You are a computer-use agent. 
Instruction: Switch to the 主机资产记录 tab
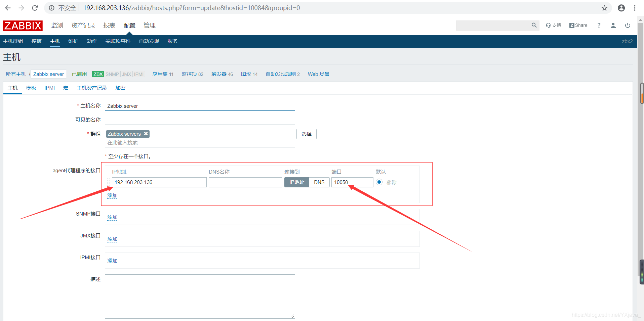92,88
